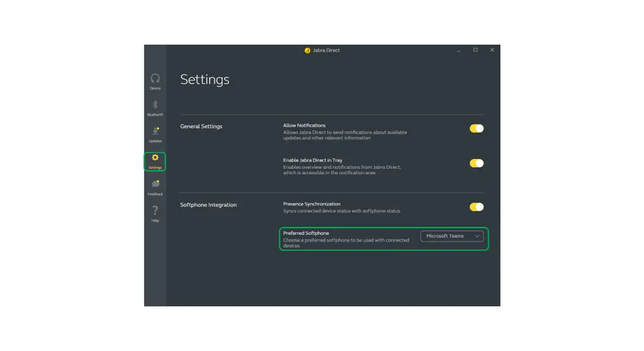Click the Enable Jabra Direct in Tray label
644x351 pixels.
click(x=313, y=160)
